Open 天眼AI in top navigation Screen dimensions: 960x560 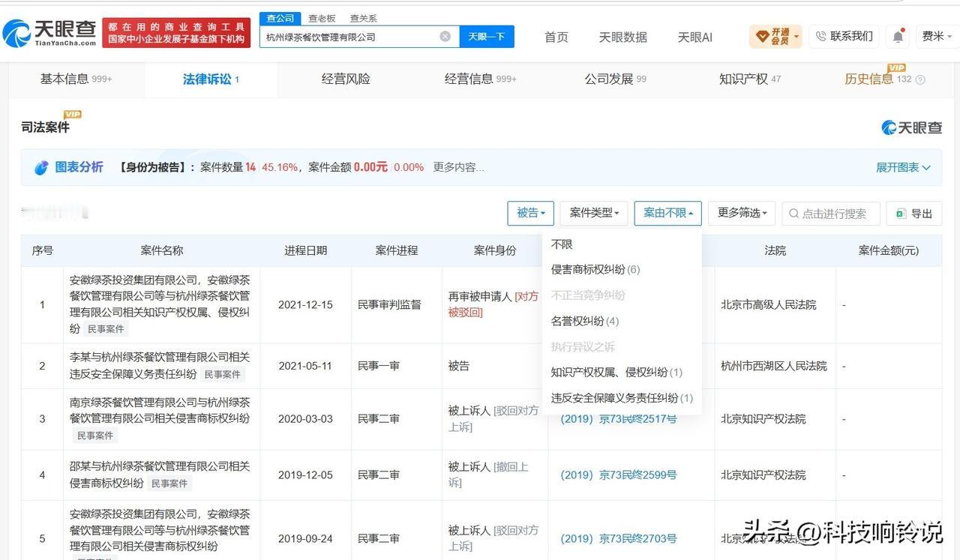click(694, 37)
